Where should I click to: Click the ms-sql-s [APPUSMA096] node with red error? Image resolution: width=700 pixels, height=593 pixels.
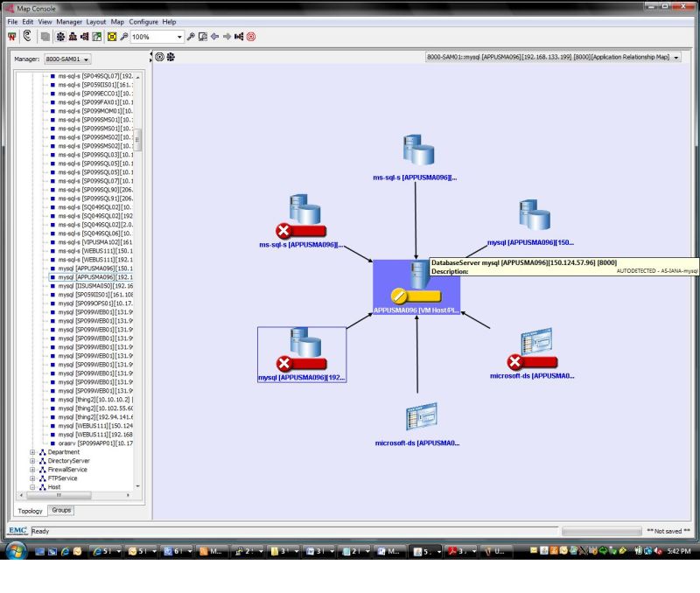coord(302,214)
